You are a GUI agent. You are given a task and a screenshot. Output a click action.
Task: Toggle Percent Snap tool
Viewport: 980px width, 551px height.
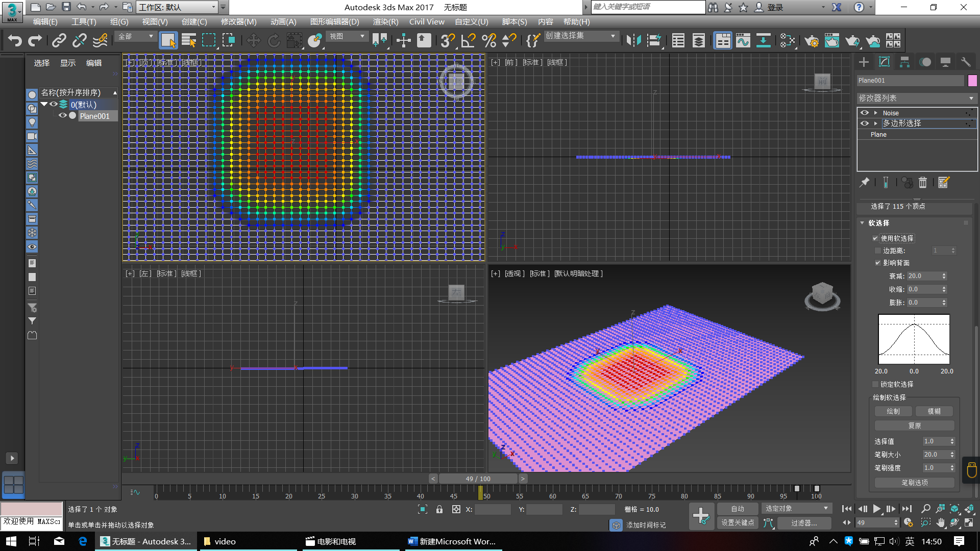[x=489, y=40]
